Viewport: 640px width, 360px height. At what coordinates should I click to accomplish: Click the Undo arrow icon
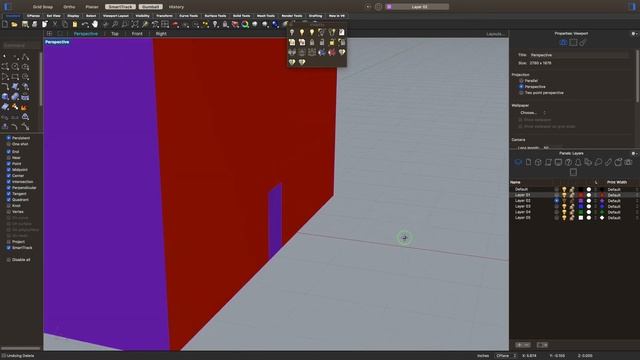click(85, 24)
